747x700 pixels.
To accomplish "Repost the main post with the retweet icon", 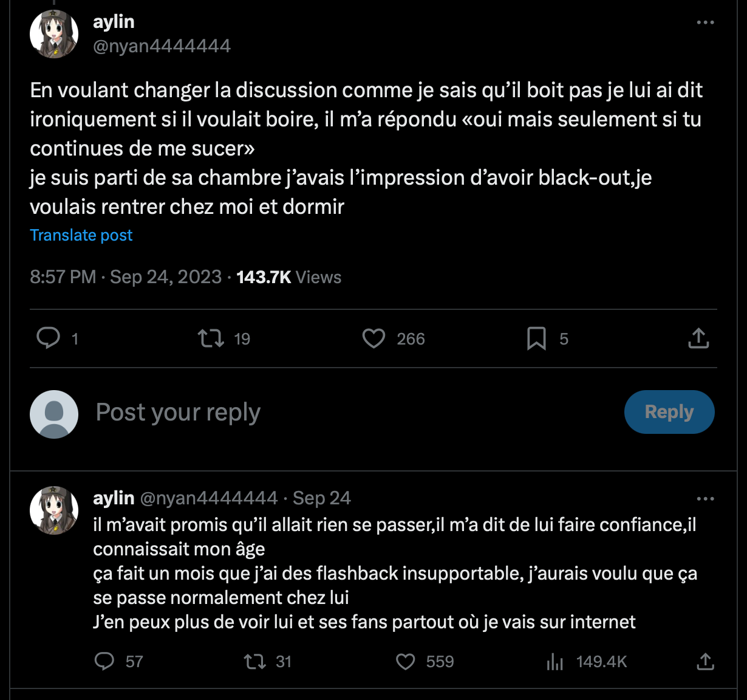I will pyautogui.click(x=211, y=338).
